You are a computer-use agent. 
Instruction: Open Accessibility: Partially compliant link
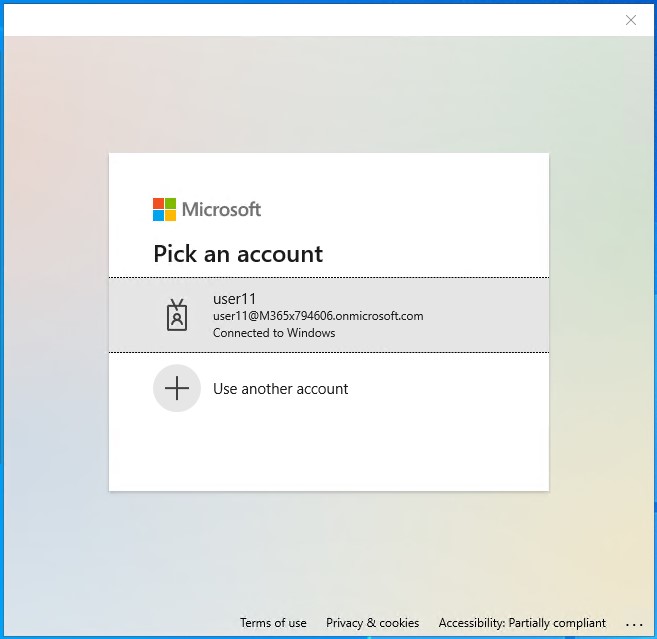point(522,623)
